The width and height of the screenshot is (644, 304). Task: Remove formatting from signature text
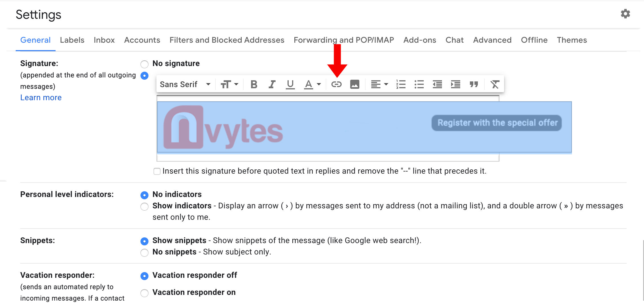tap(495, 85)
